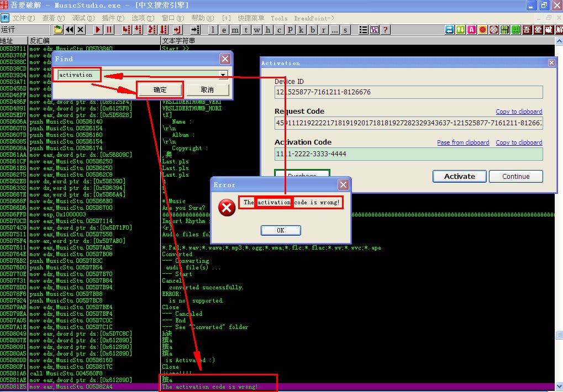Click the Restart program rewind icon
This screenshot has height=392, width=563.
point(69,30)
